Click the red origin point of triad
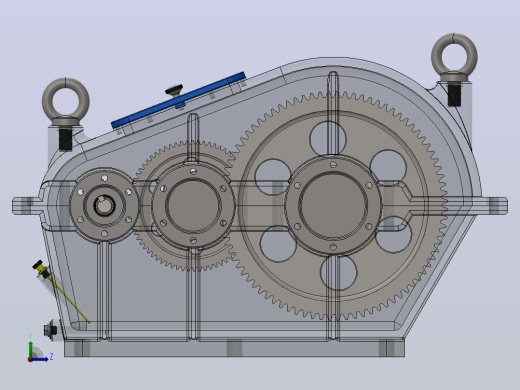Screen dimensions: 520x390 click(x=30, y=360)
